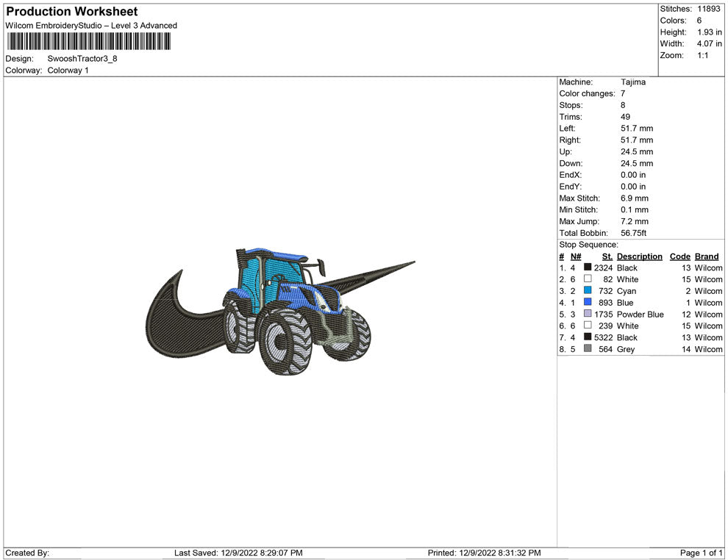The image size is (728, 560).
Task: Click the Zoom value 1:1
Action: click(x=703, y=55)
